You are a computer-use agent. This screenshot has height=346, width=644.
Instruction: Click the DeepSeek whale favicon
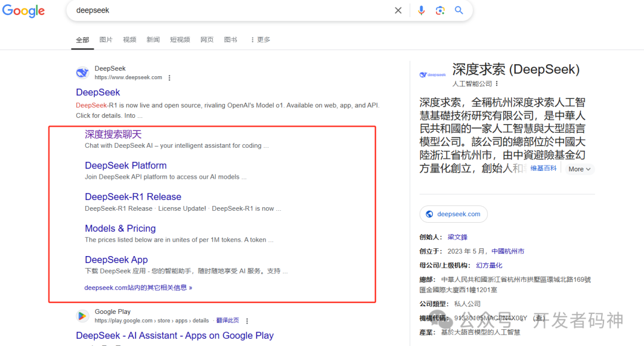pyautogui.click(x=82, y=73)
